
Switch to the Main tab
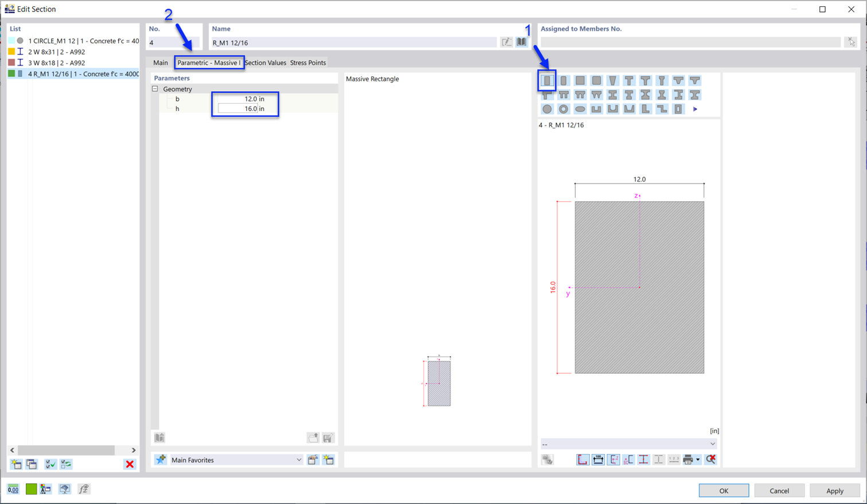161,62
